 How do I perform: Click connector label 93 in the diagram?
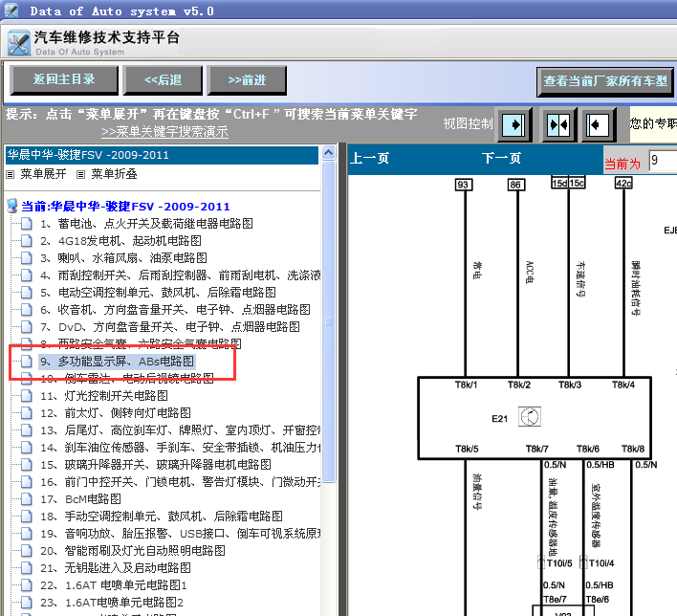(x=464, y=185)
